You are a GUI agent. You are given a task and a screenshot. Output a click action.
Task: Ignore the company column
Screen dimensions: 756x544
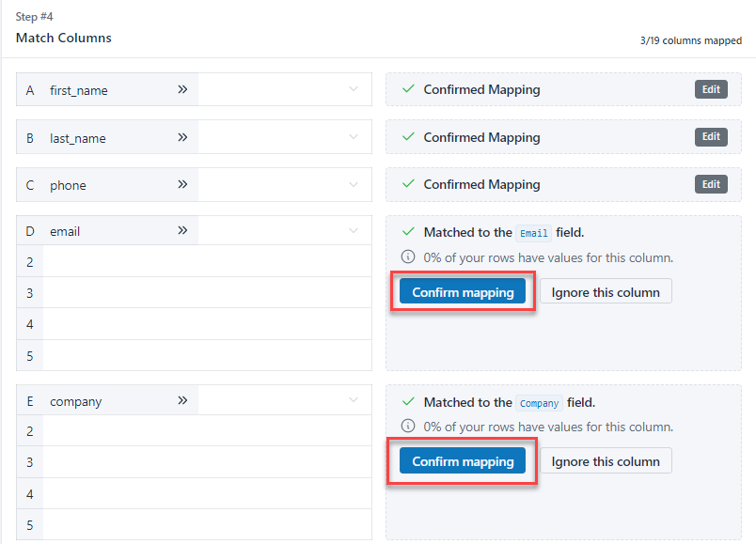tap(606, 460)
